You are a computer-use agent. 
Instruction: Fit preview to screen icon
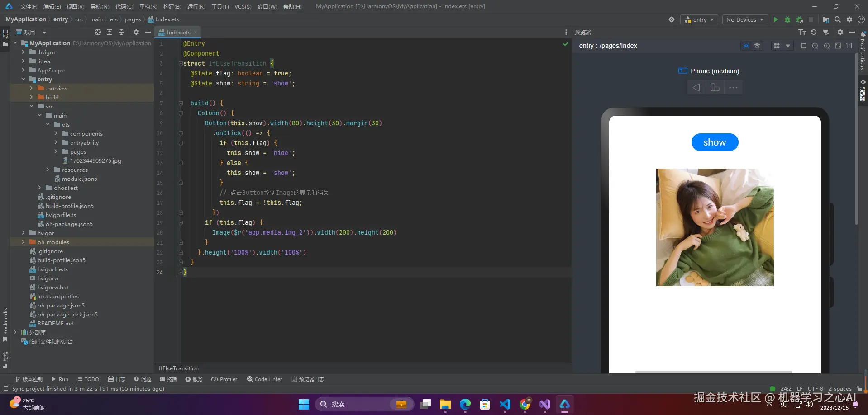click(838, 46)
